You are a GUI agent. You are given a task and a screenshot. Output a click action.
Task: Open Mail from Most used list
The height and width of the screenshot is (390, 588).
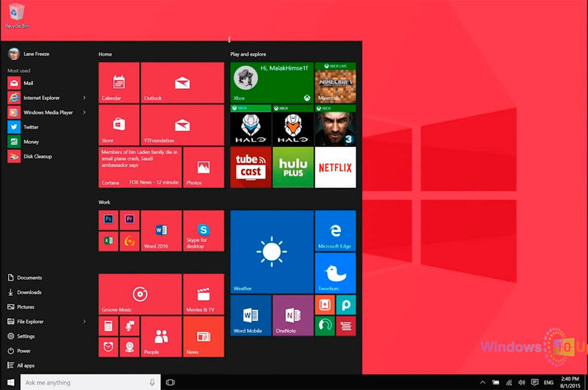[47, 83]
